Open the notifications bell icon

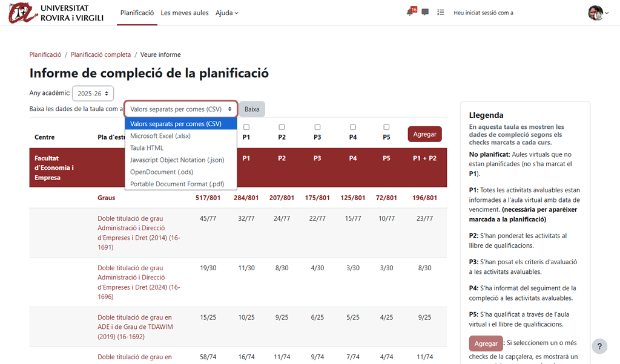pyautogui.click(x=411, y=13)
